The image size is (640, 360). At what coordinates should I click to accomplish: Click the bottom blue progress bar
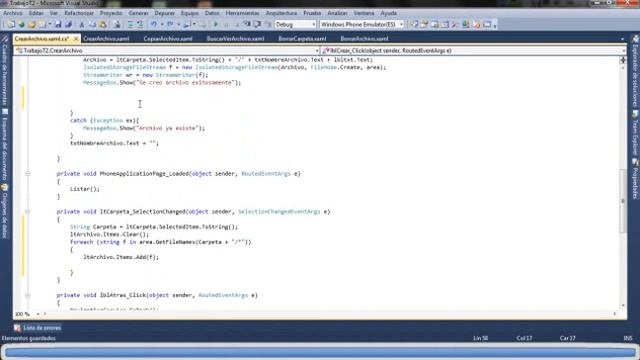[320, 352]
